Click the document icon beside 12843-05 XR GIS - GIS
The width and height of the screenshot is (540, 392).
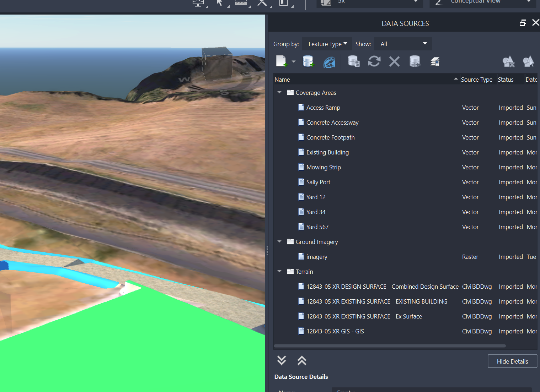point(301,331)
